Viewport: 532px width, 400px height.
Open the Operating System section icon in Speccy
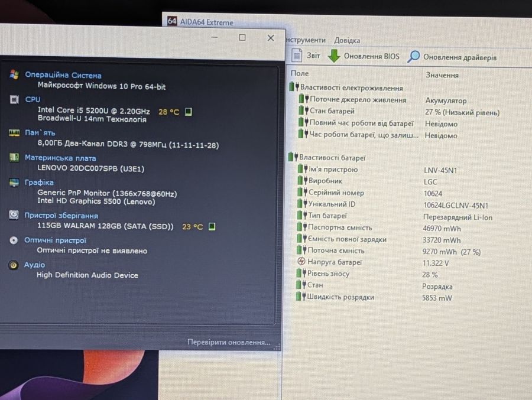pyautogui.click(x=14, y=74)
